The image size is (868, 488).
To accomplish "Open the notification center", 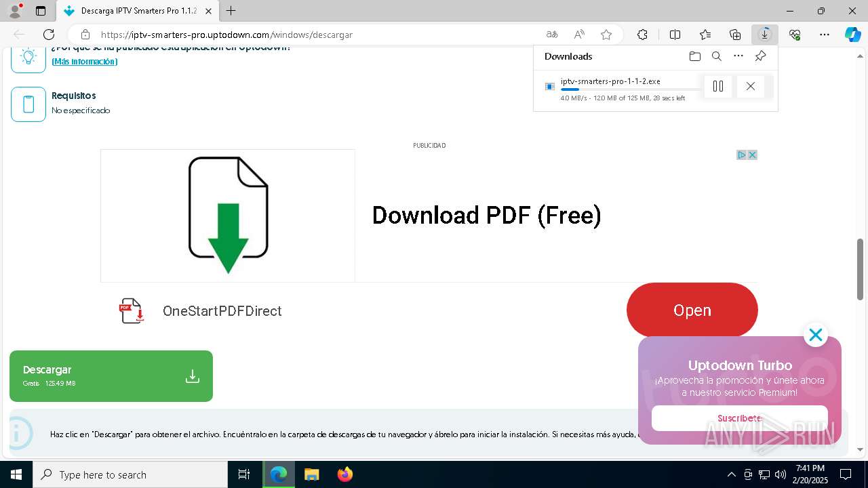I will pyautogui.click(x=846, y=474).
